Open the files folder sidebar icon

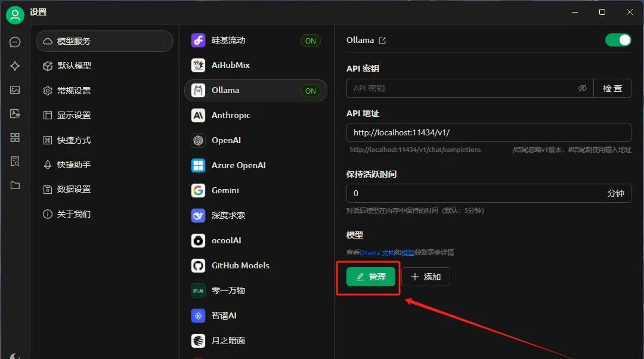click(x=15, y=185)
